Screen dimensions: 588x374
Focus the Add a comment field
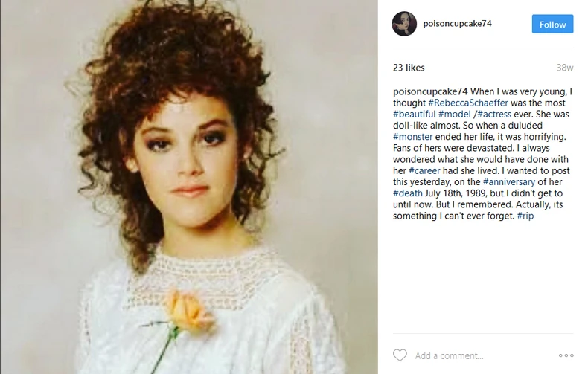click(476, 355)
